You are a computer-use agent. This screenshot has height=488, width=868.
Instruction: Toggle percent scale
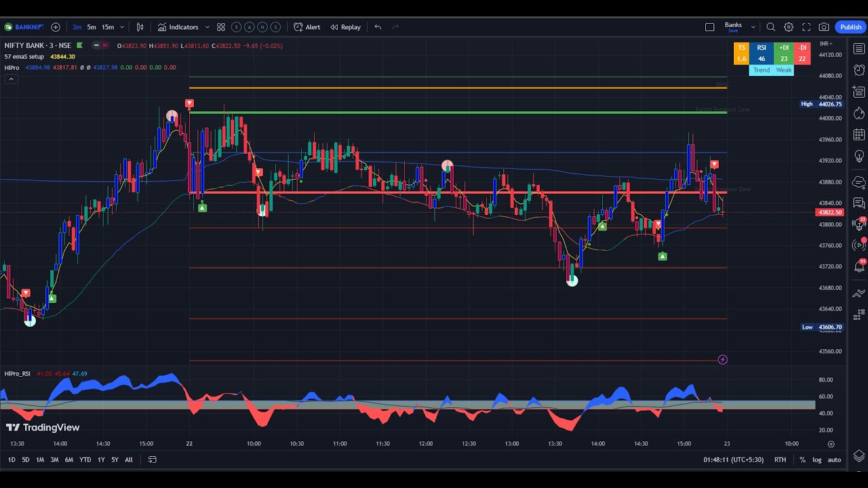coord(802,460)
